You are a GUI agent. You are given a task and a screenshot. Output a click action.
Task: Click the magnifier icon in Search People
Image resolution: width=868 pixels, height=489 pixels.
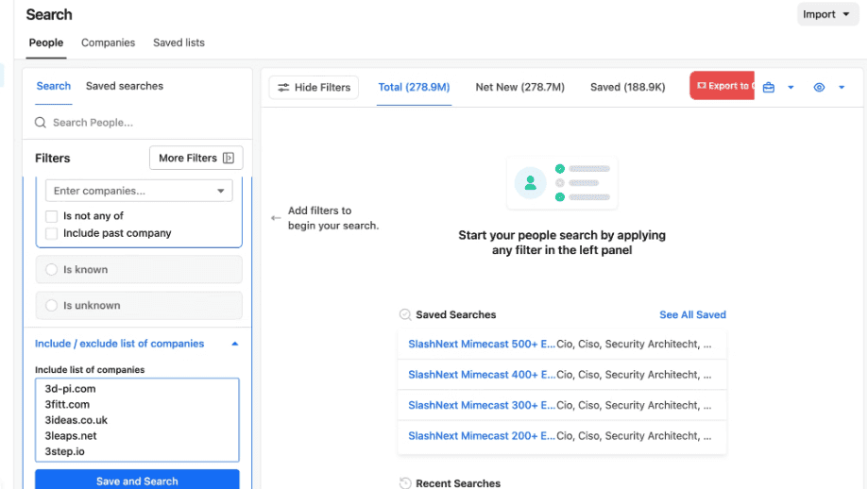[41, 123]
